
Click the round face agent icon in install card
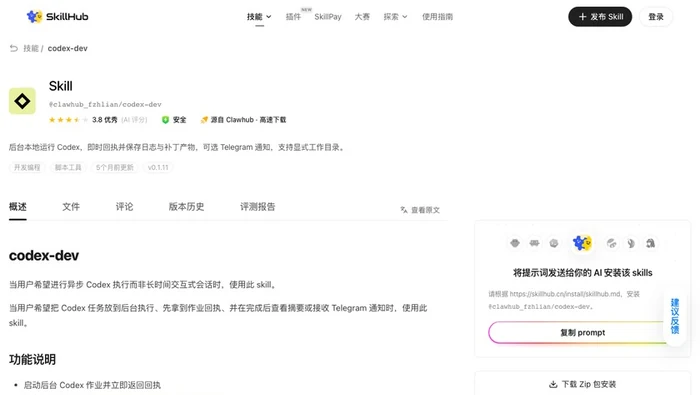[x=554, y=243]
